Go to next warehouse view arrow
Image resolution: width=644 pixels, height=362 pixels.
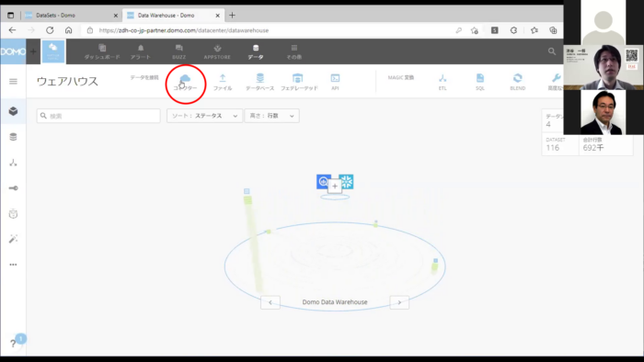(x=399, y=302)
